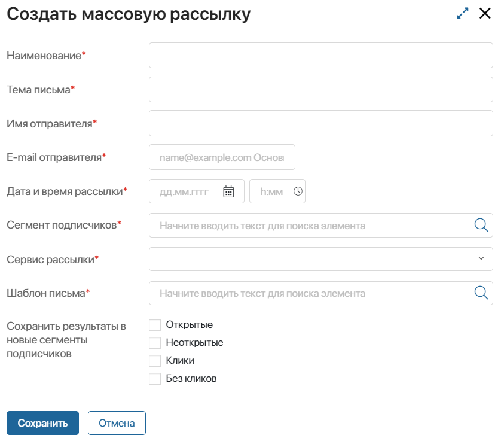Click the Шаблон письма search text field
Viewport: 504px width, 441px height.
click(321, 293)
